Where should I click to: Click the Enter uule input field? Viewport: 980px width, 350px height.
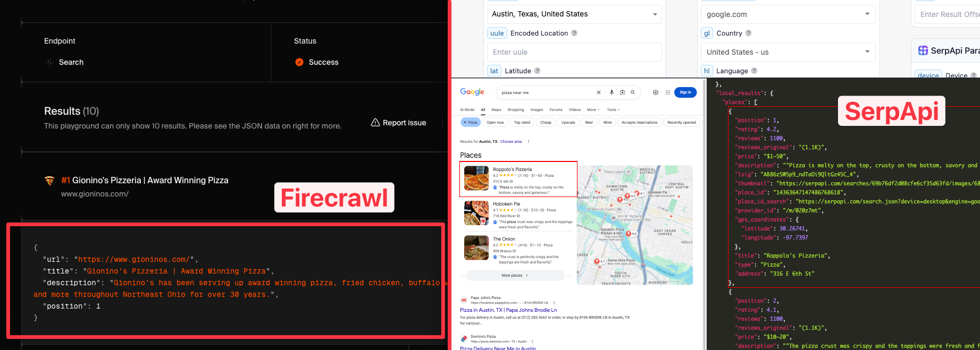[574, 52]
